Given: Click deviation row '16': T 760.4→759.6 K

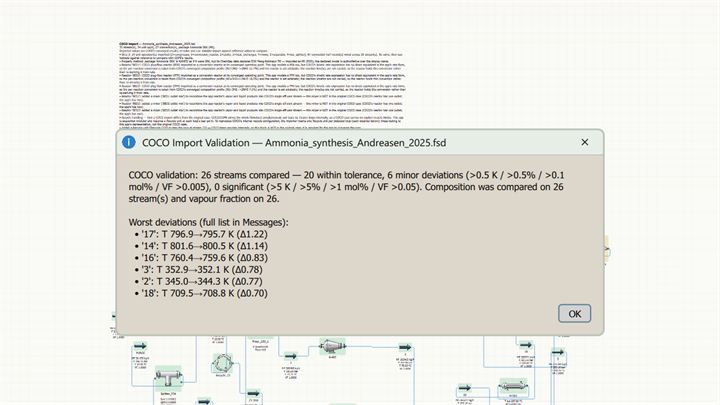Looking at the screenshot, I should pos(204,258).
